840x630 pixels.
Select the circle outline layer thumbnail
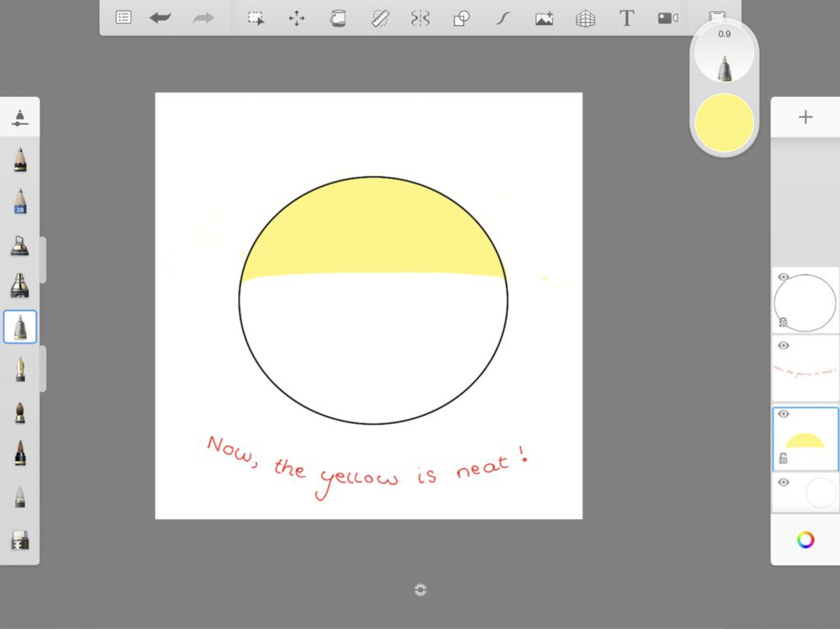pyautogui.click(x=806, y=301)
